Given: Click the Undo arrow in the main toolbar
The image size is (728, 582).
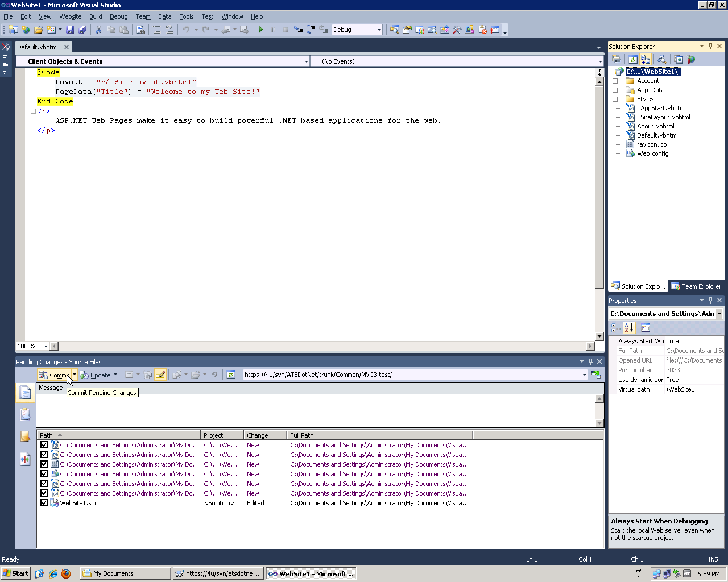Looking at the screenshot, I should (185, 30).
